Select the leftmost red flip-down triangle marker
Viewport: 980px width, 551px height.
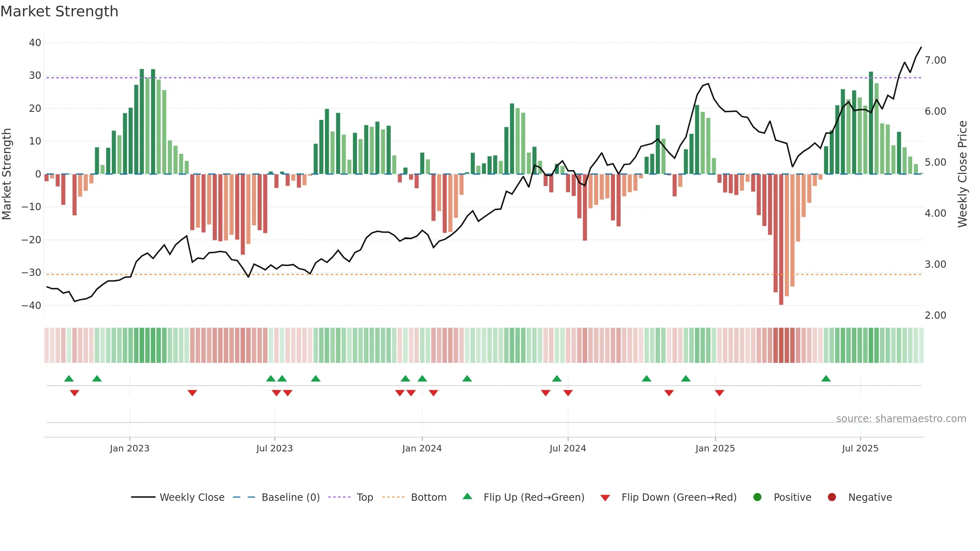click(x=74, y=393)
